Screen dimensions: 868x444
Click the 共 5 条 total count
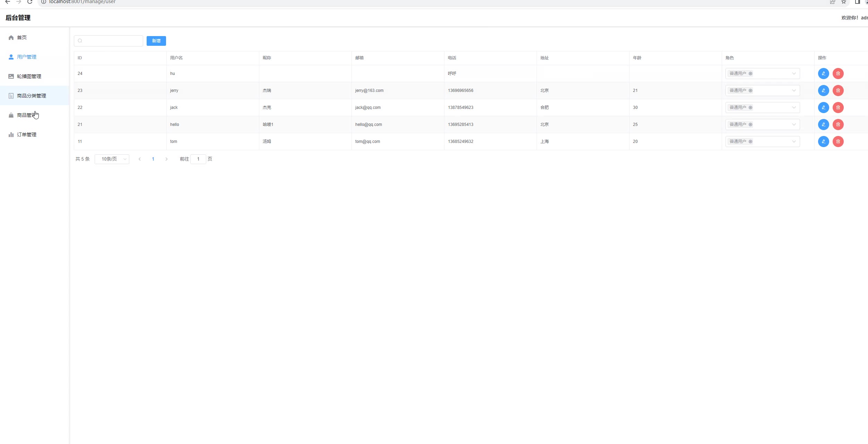point(83,159)
